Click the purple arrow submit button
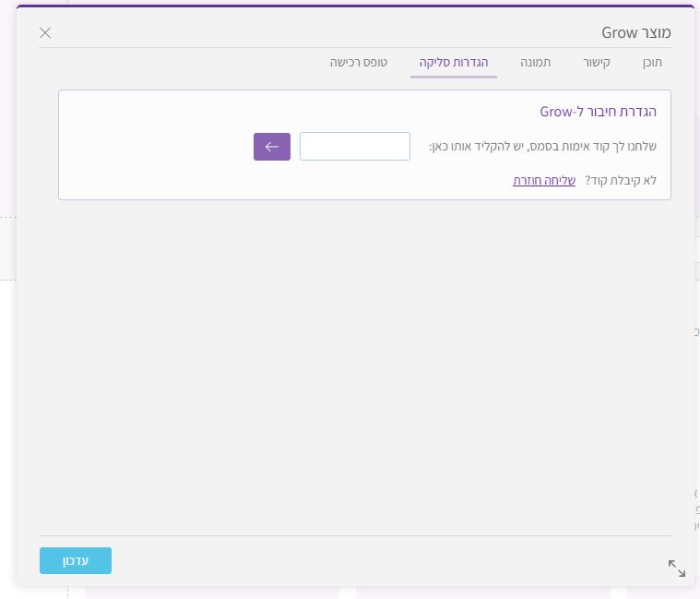The width and height of the screenshot is (700, 599). 272,147
